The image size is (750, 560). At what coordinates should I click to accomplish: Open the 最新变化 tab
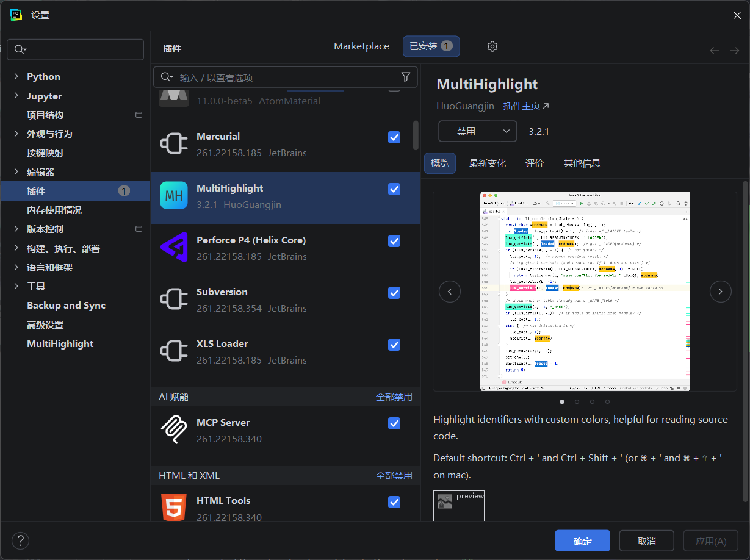pos(488,163)
